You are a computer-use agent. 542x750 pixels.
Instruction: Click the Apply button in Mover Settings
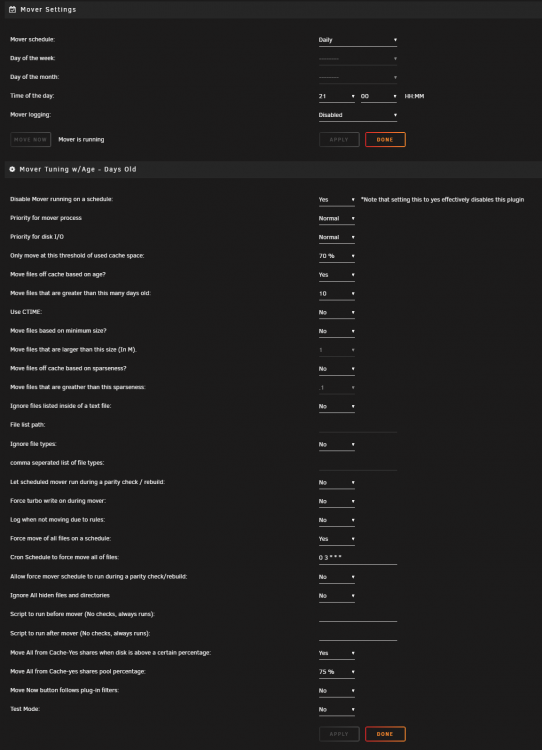pos(339,140)
